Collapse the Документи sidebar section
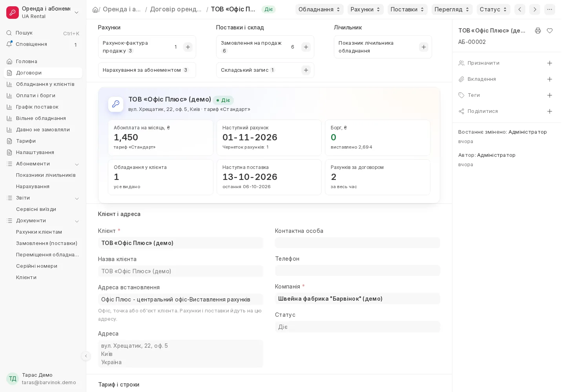565x392 pixels. [77, 221]
